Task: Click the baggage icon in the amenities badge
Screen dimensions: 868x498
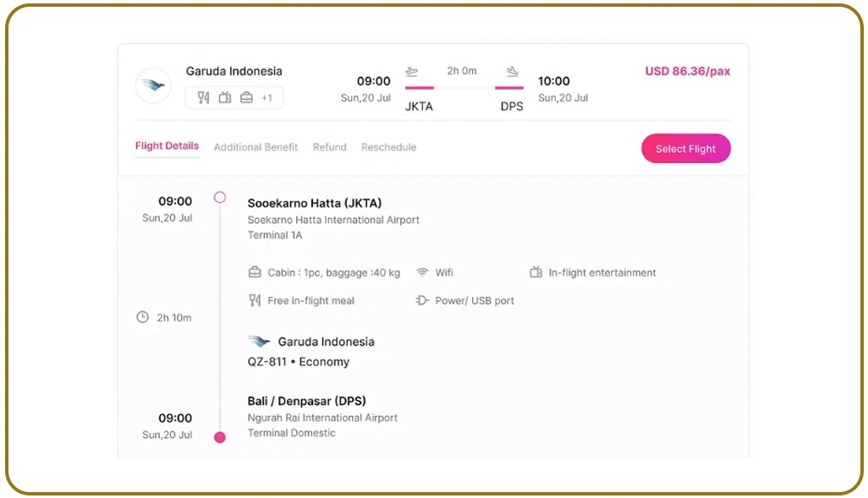Action: pyautogui.click(x=246, y=98)
